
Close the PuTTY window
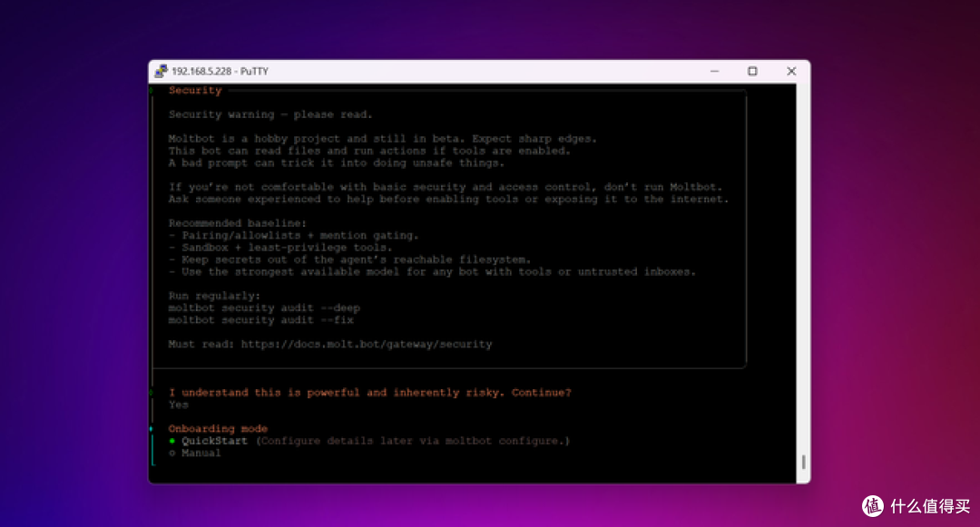coord(791,71)
